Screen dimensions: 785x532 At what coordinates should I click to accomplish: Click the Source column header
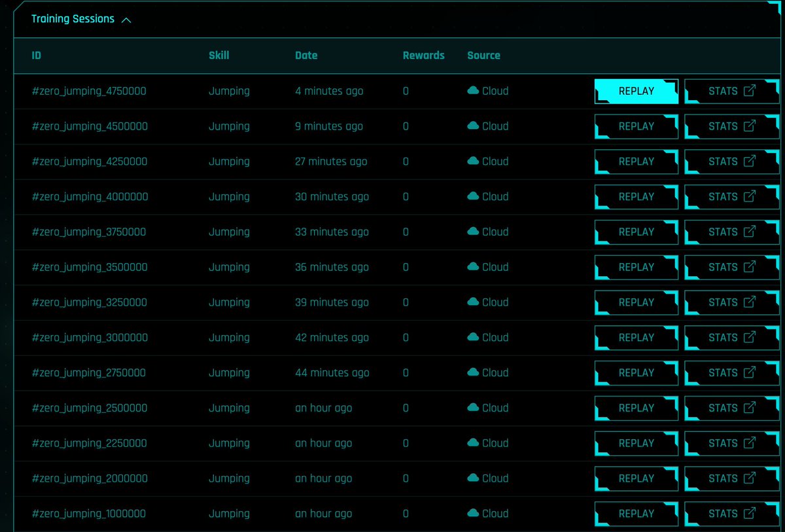click(484, 56)
